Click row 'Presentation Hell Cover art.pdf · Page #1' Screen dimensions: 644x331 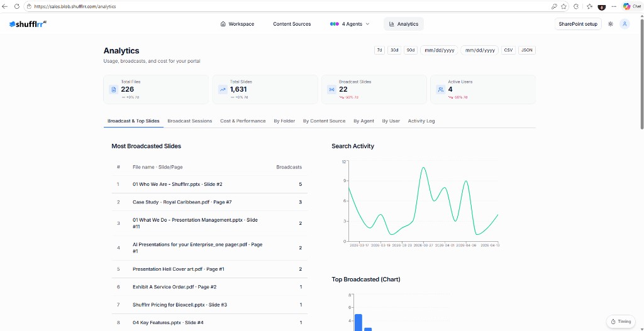point(209,269)
